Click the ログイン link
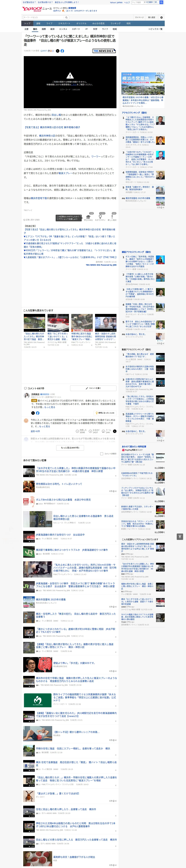Screen dimensions: 186x868 (57, 11)
